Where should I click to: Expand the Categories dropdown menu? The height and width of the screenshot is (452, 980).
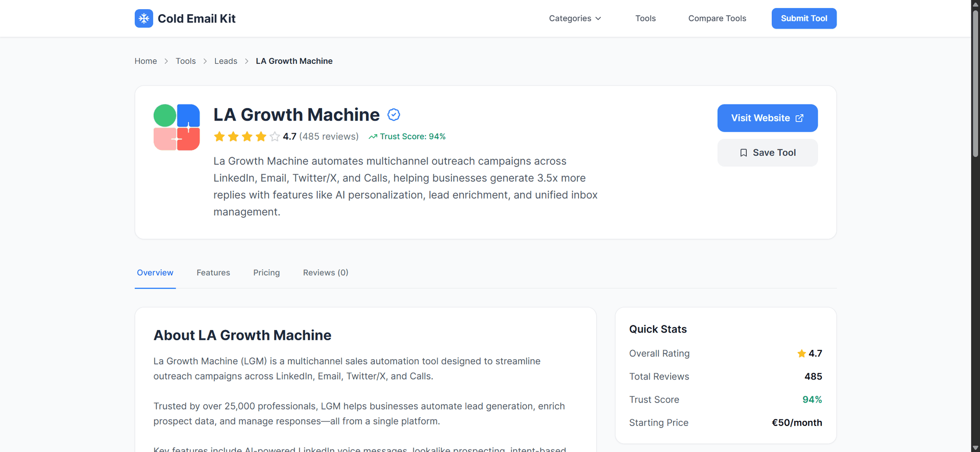tap(575, 18)
